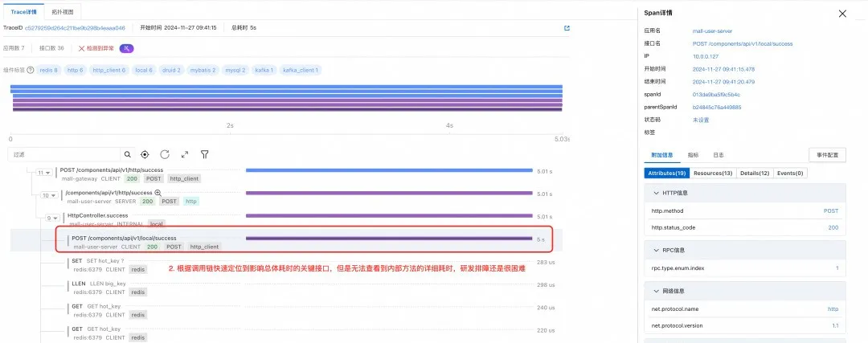Click the search magnifier beside the filter box

coord(128,155)
